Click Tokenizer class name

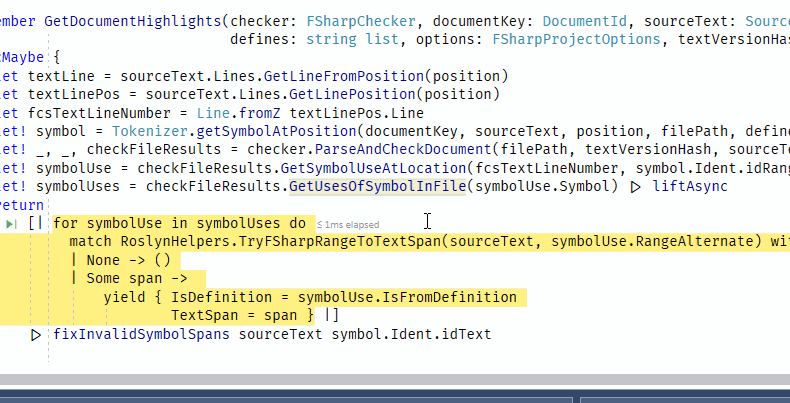[150, 131]
